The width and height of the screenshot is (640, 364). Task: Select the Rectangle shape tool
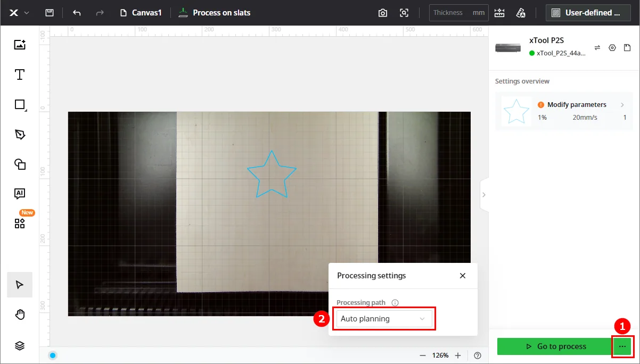click(x=20, y=105)
